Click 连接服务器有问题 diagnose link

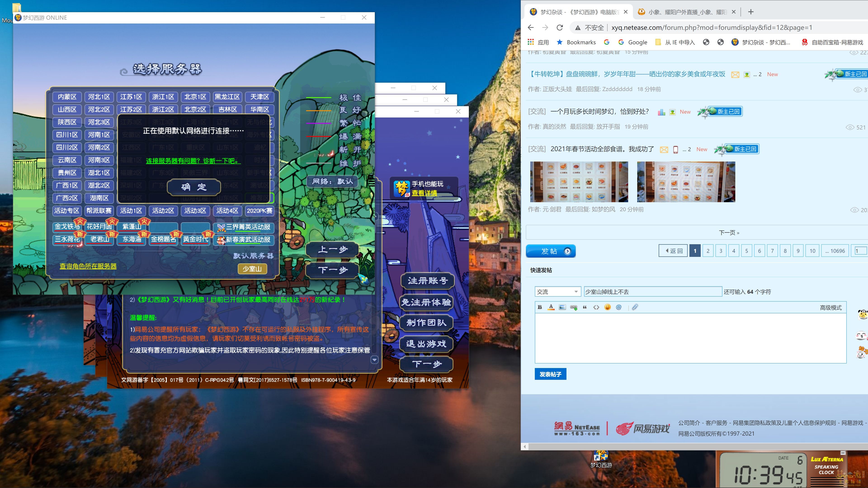pyautogui.click(x=193, y=161)
